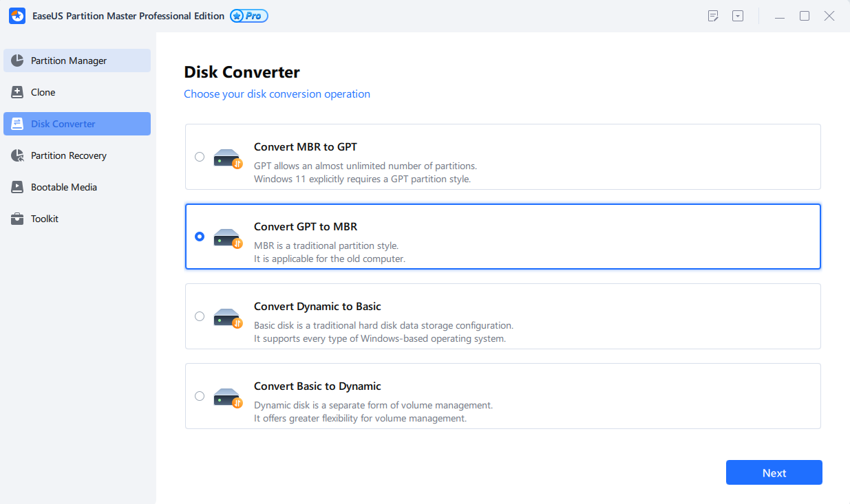Click the disk icon for Convert MBR to GPT
The image size is (850, 504).
(228, 158)
